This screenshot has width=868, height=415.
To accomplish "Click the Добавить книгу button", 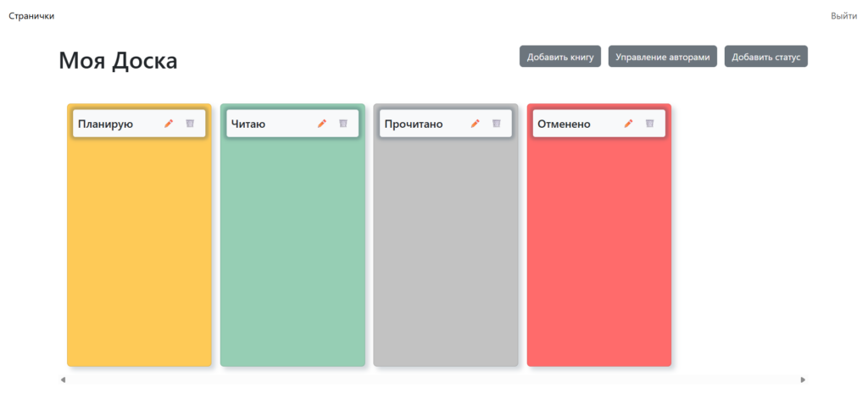I will coord(560,57).
